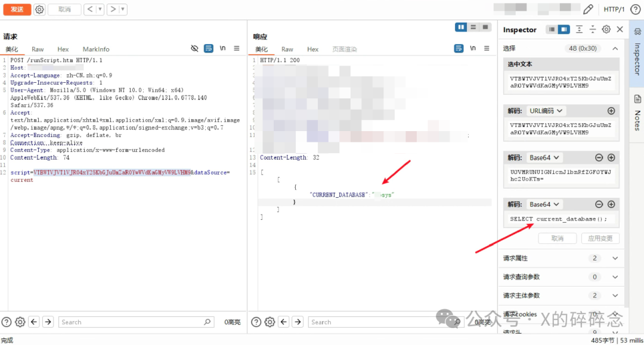644x345 pixels.
Task: Open the response 页面渲染 (Render) tab
Action: 345,49
